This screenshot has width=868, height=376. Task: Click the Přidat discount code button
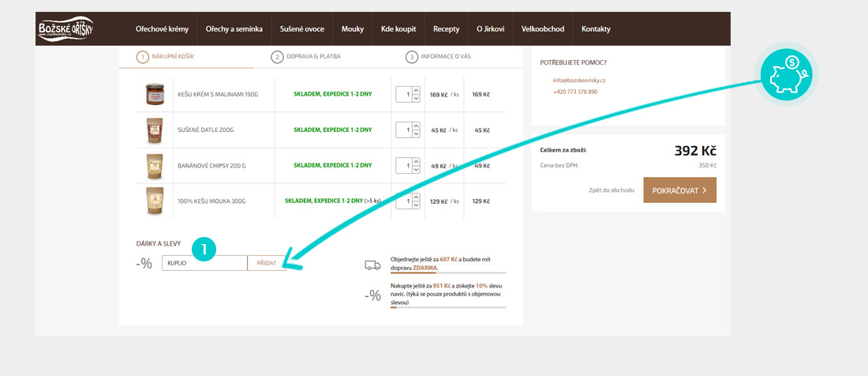pos(266,262)
